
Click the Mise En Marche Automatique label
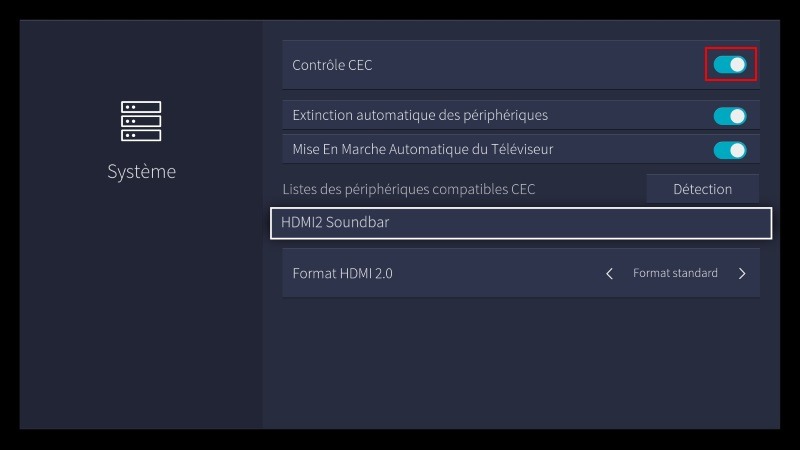point(422,150)
